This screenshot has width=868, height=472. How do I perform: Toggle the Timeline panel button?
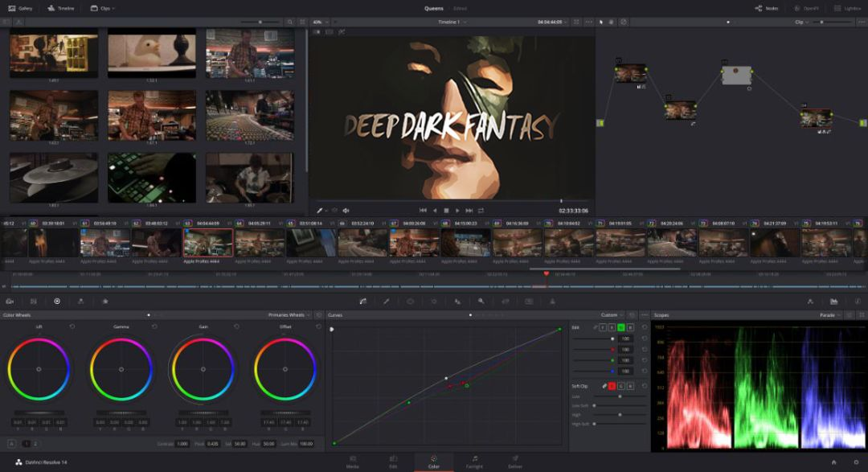(61, 8)
